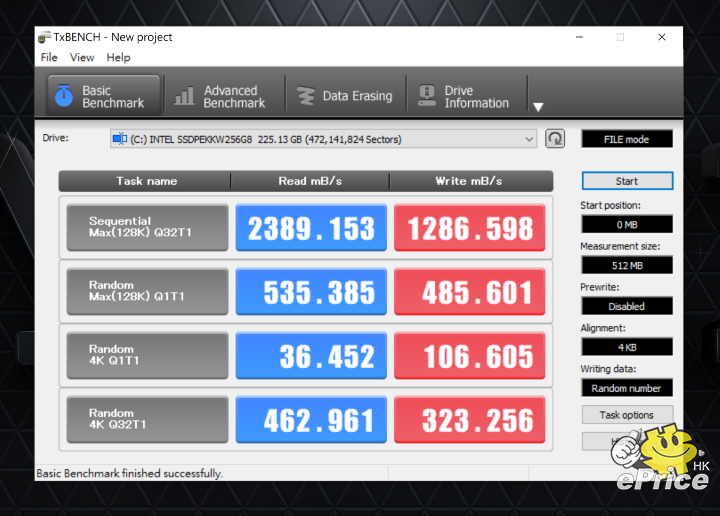Click the write value 485.601

pos(470,292)
